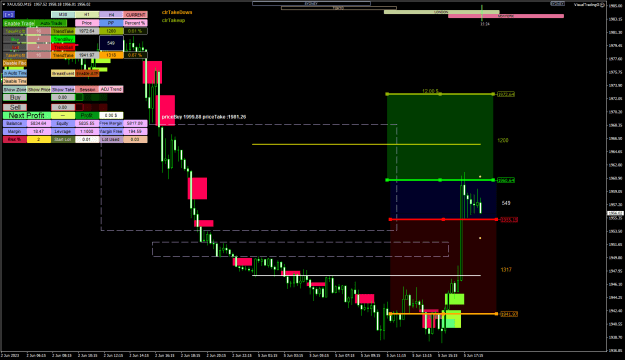Toggle the Disable Time button

click(15, 81)
